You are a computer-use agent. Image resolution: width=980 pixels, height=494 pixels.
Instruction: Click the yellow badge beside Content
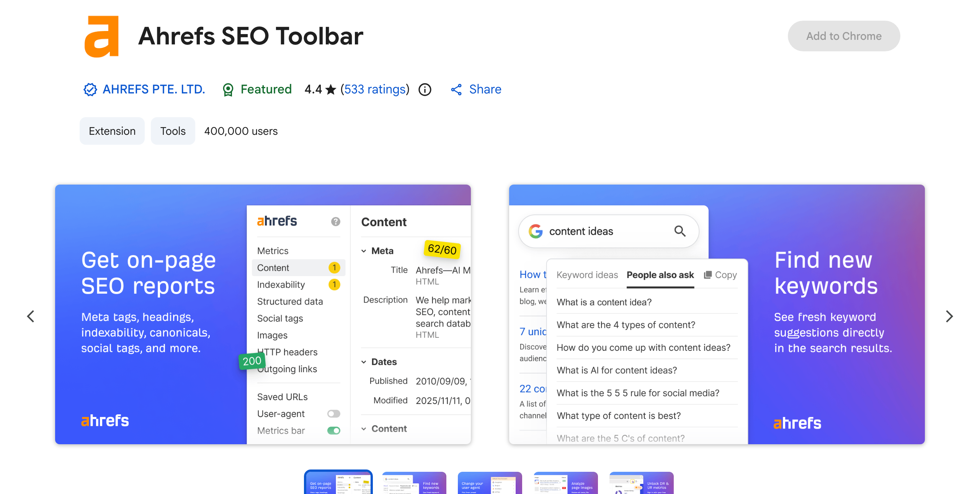[x=334, y=267]
